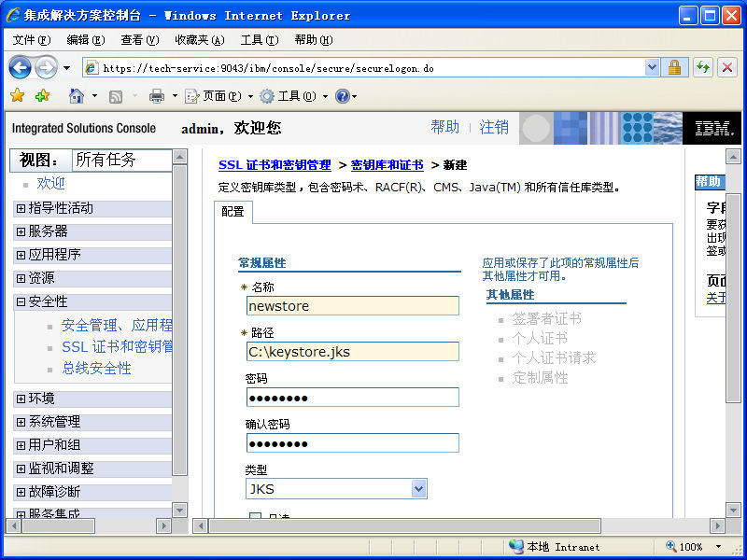Click the 注销 logout link
The height and width of the screenshot is (560, 747).
pos(494,128)
